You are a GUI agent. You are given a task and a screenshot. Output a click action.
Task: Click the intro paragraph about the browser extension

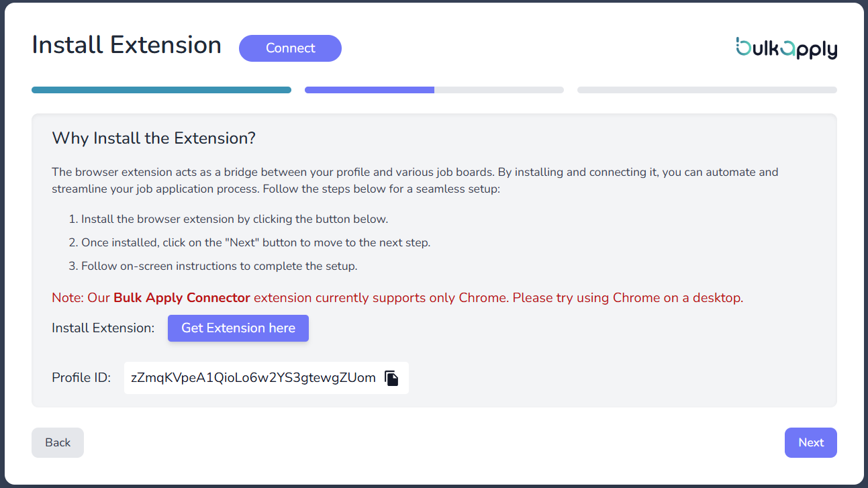414,181
